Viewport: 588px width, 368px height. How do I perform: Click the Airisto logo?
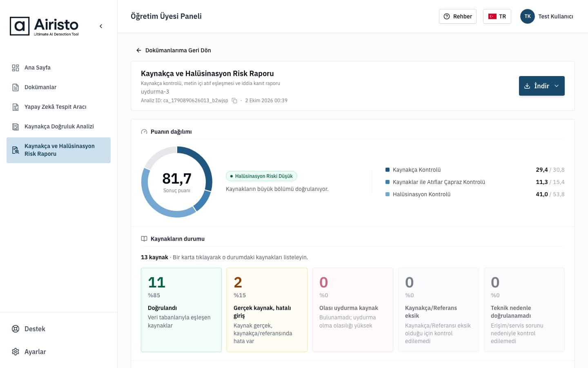(44, 26)
